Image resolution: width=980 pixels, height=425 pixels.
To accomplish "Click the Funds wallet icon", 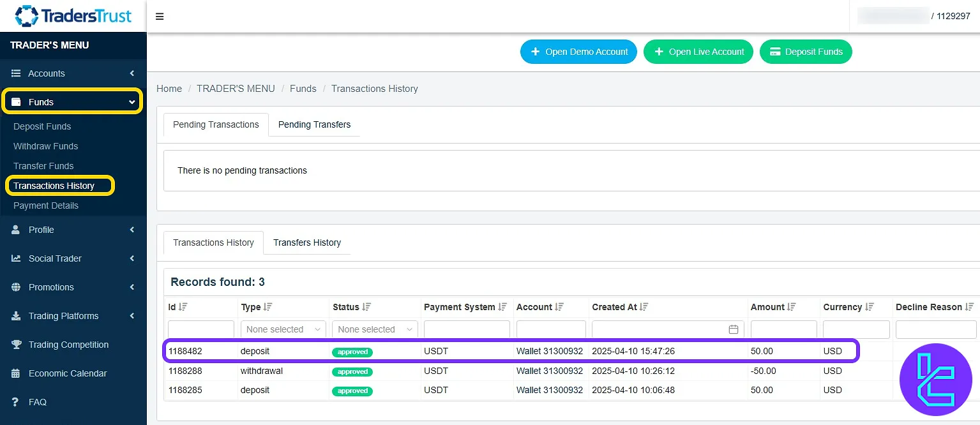I will 17,102.
